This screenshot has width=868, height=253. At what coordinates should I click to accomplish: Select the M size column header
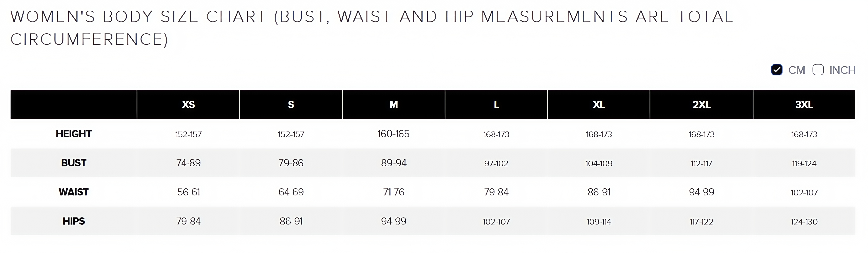394,105
